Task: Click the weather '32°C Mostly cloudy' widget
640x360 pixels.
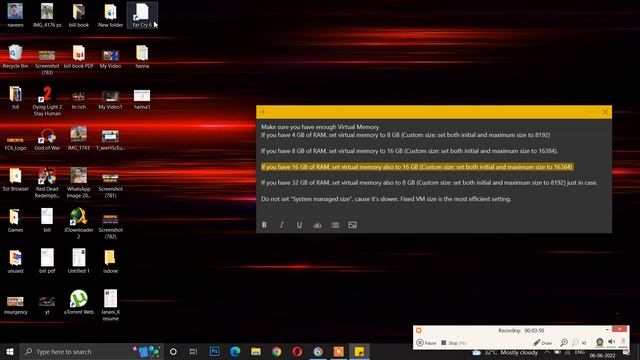Action: [x=505, y=352]
